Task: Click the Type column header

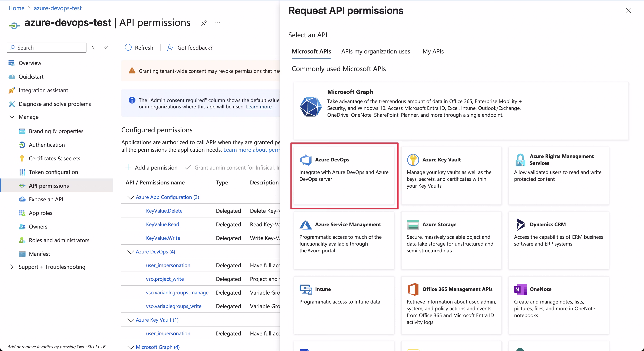Action: click(222, 183)
